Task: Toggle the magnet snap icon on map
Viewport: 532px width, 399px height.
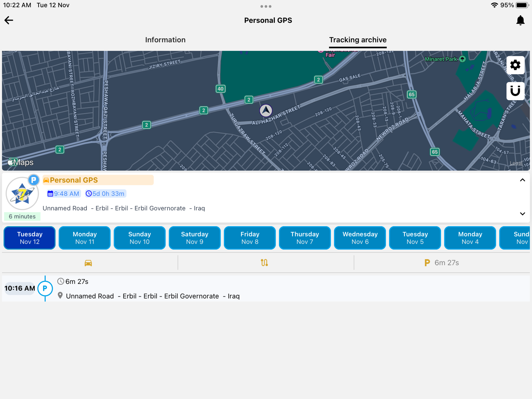Action: pyautogui.click(x=515, y=91)
